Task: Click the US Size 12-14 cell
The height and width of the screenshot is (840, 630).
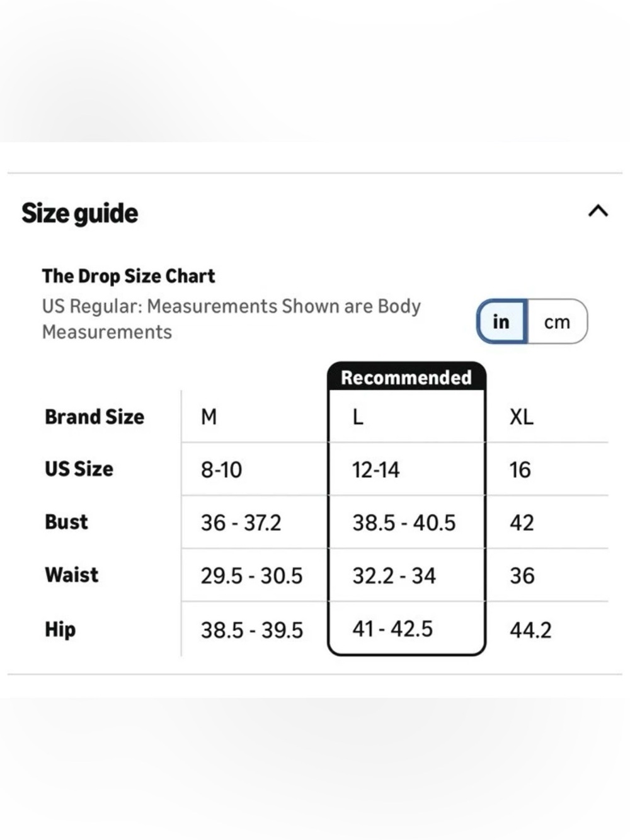Action: coord(406,469)
